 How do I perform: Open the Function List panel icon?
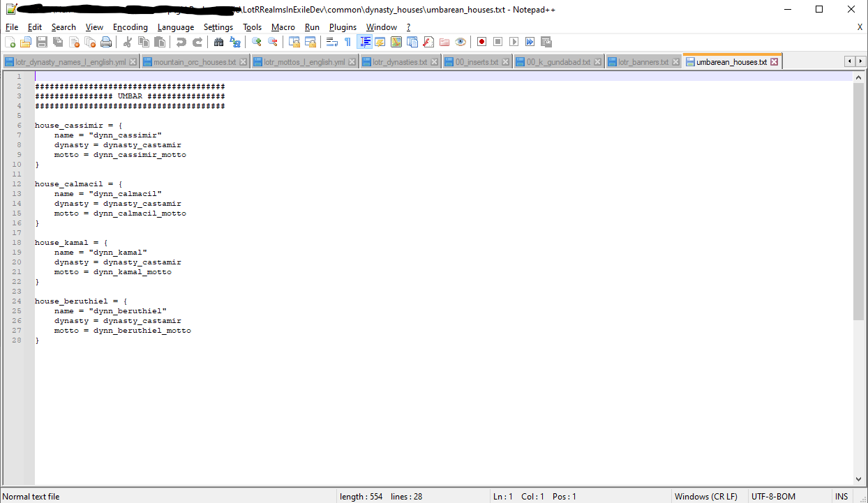point(428,42)
